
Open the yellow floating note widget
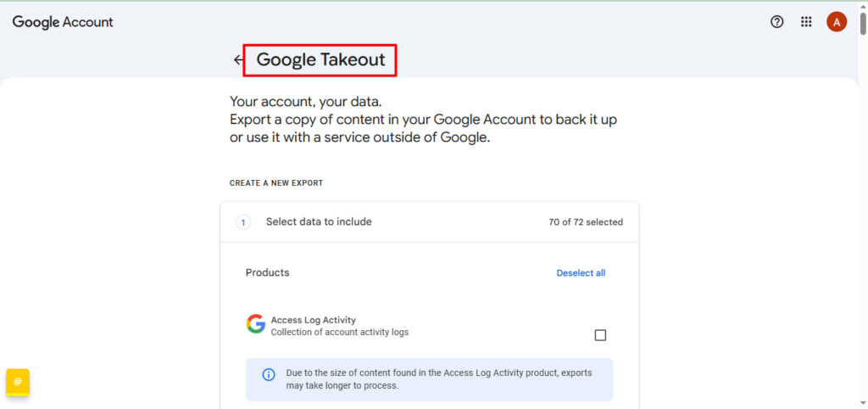(18, 382)
